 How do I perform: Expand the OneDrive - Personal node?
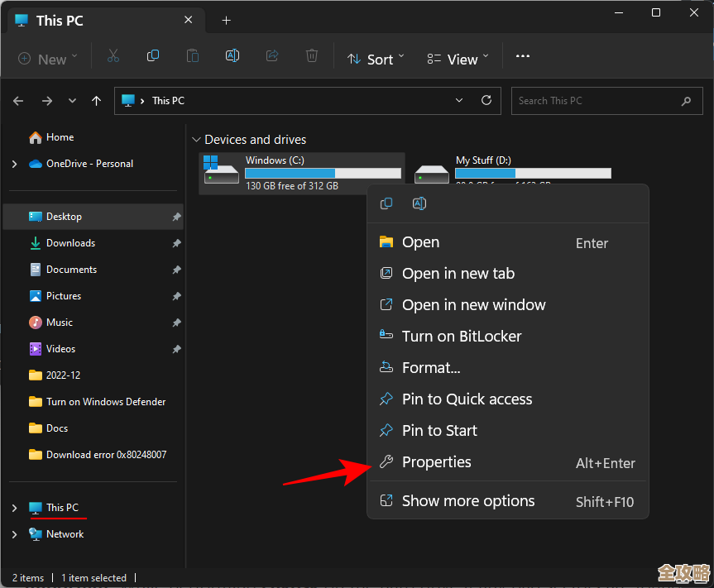[x=14, y=164]
